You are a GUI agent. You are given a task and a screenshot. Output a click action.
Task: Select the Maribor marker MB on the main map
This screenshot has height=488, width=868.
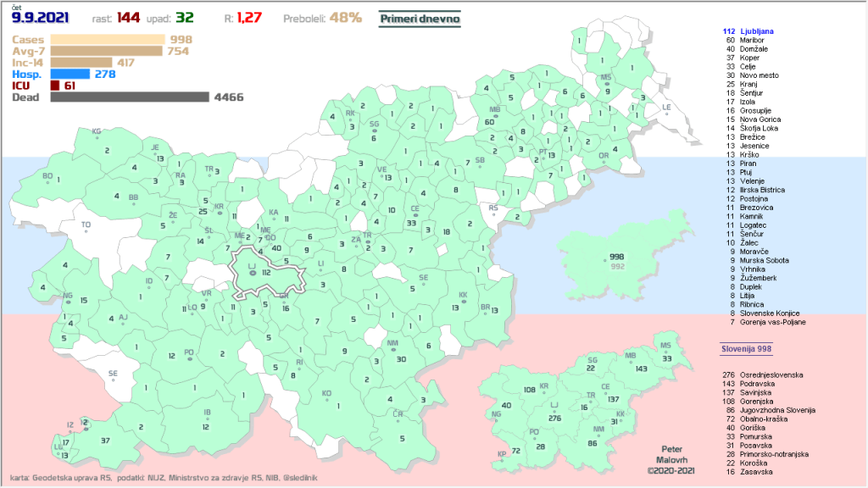click(495, 110)
